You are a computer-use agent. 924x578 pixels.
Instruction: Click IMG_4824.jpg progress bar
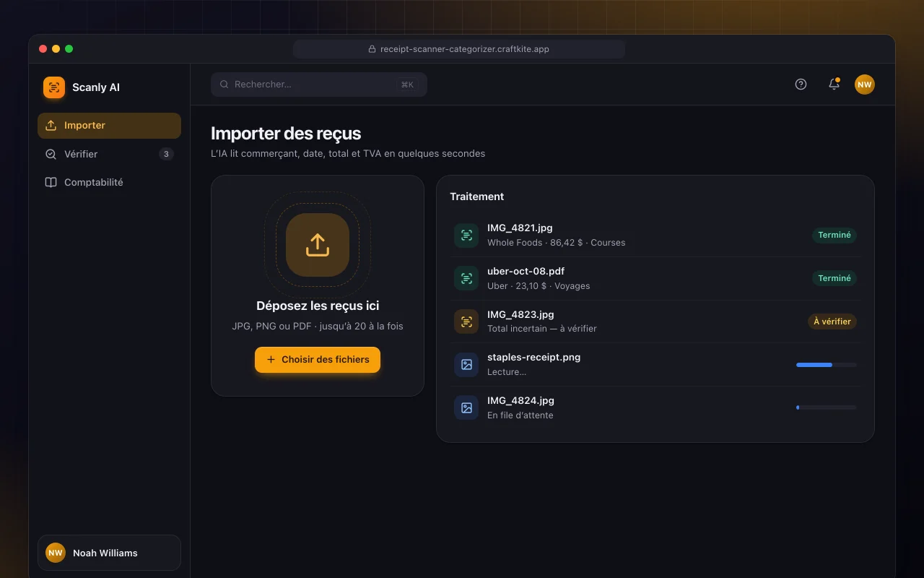click(x=827, y=407)
